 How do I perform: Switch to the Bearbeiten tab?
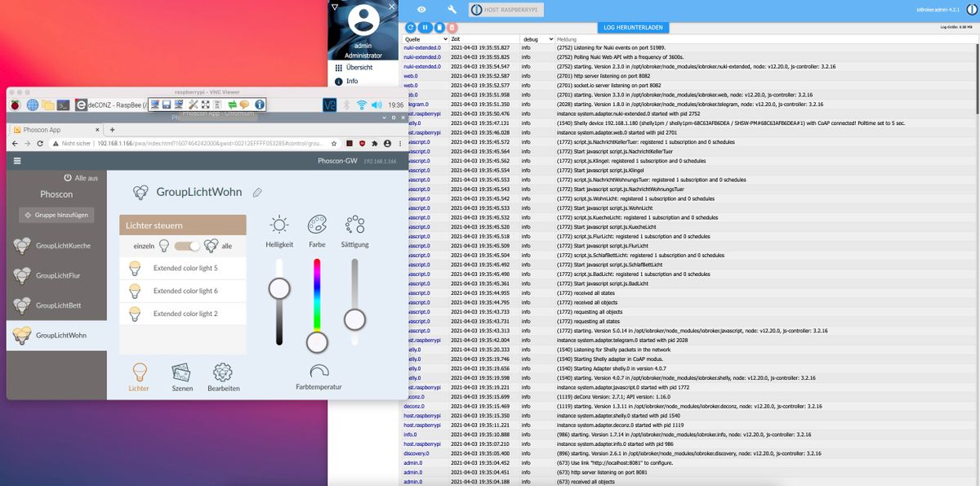pyautogui.click(x=223, y=377)
